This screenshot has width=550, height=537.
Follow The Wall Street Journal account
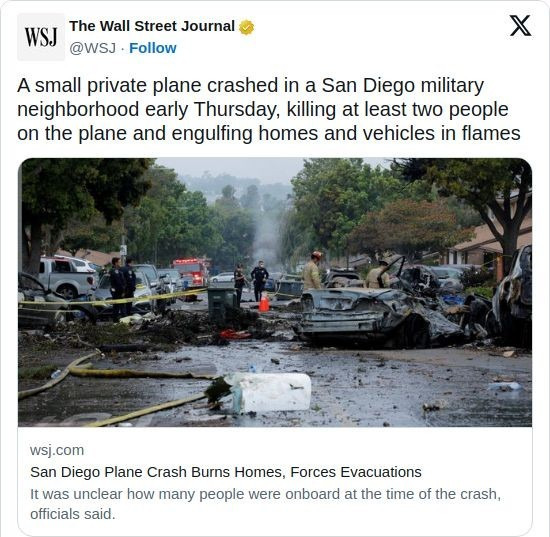(x=153, y=48)
